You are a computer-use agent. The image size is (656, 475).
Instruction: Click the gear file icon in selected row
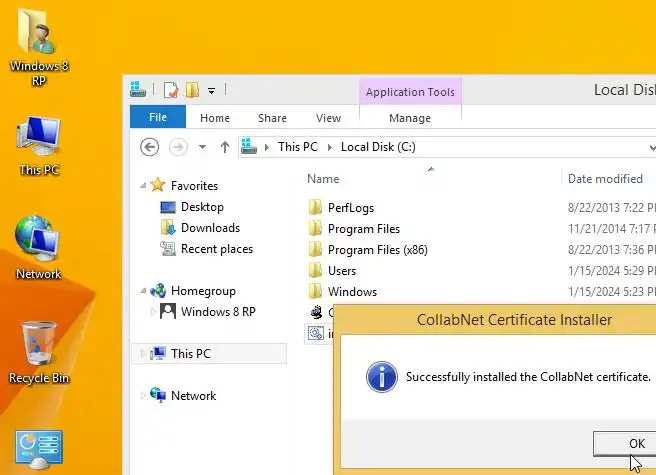pyautogui.click(x=316, y=333)
